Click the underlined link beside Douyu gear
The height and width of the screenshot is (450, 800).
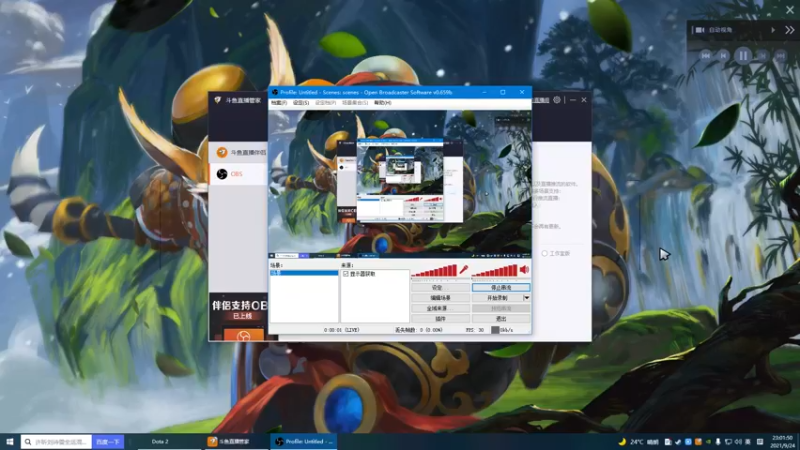(x=541, y=100)
